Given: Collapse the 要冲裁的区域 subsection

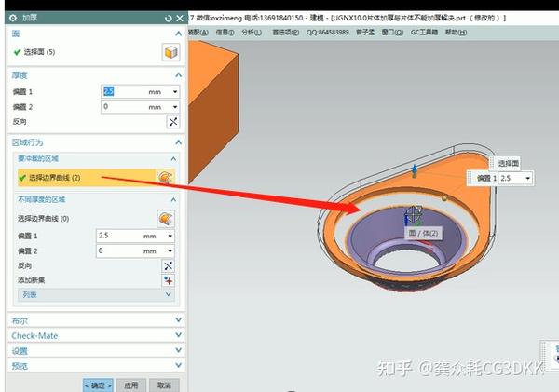Looking at the screenshot, I should (173, 158).
